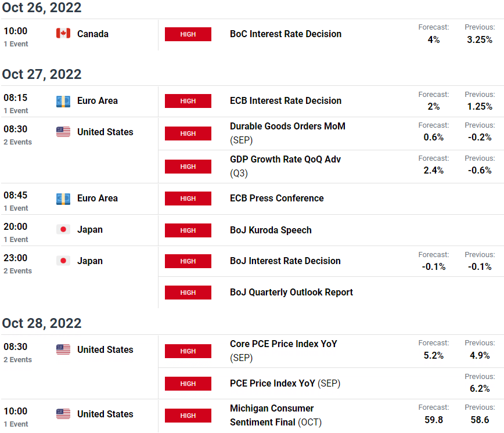The image size is (504, 433).
Task: Click HIGH badge beside BoC Interest Rate Decision
Action: (188, 34)
